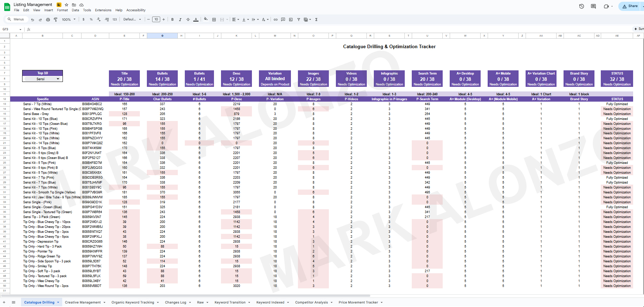The image size is (644, 307).
Task: Activate the Paint format tool
Action: [x=56, y=20]
